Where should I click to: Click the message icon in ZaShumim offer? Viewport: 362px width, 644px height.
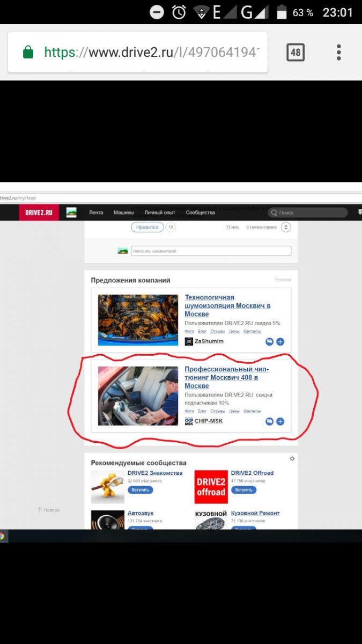coord(269,341)
